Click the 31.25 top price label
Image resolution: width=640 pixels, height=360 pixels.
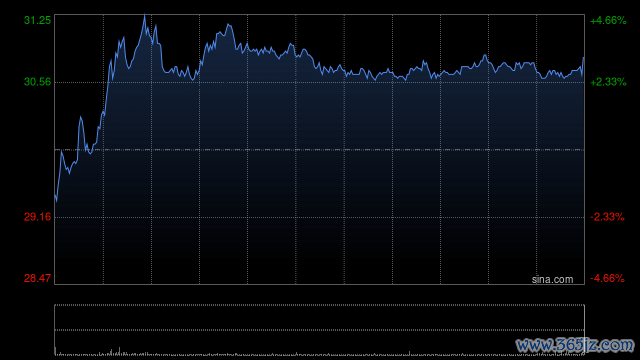38,20
